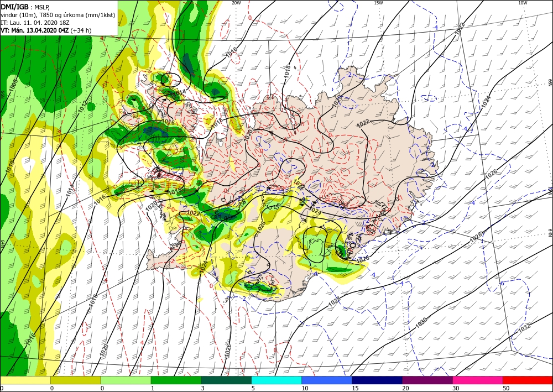The width and height of the screenshot is (553, 392).
Task: Click the legend value '30' under the color bar
Action: point(455,388)
